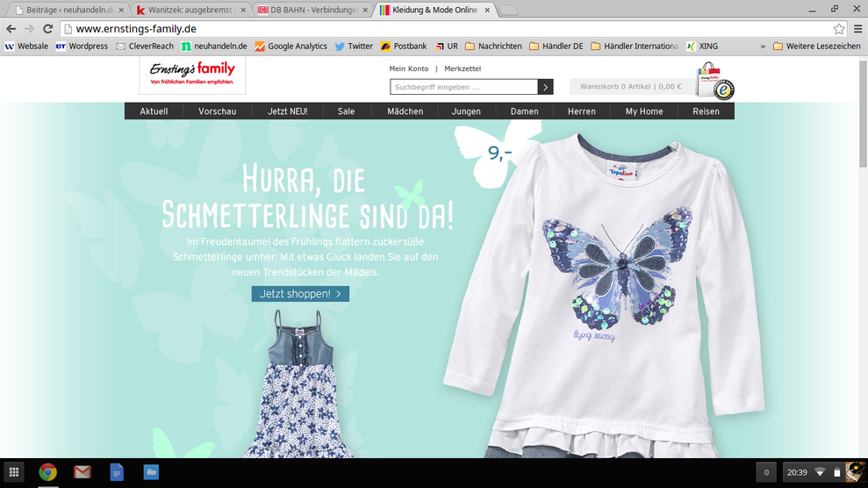Click the 9,- price butterfly tag
This screenshot has width=868, height=488.
499,153
